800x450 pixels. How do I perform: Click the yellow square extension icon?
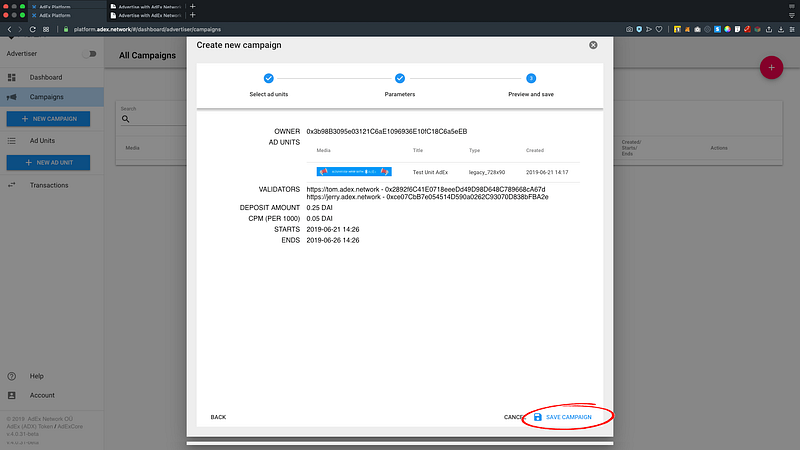[677, 30]
